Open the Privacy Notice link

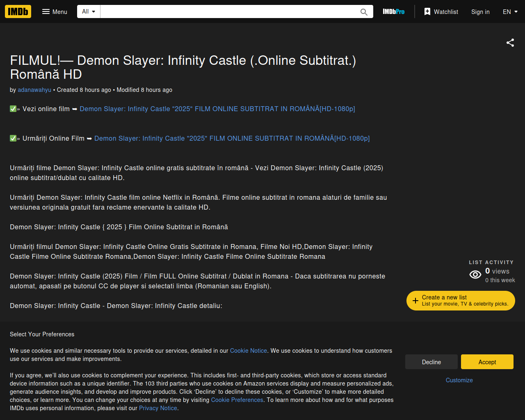(x=158, y=408)
